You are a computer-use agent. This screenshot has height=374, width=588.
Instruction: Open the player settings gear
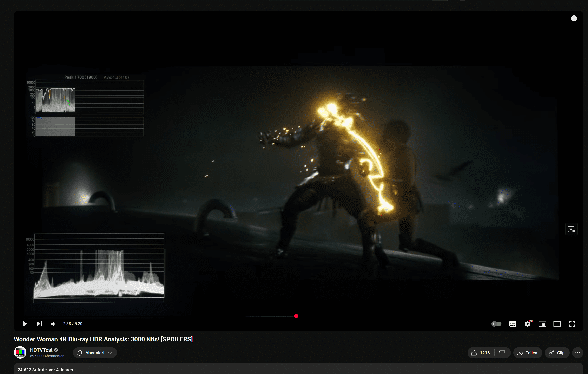527,324
